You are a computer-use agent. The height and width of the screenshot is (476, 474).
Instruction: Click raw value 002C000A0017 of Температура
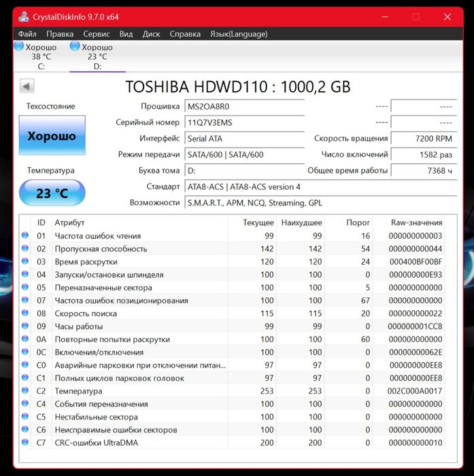click(415, 391)
